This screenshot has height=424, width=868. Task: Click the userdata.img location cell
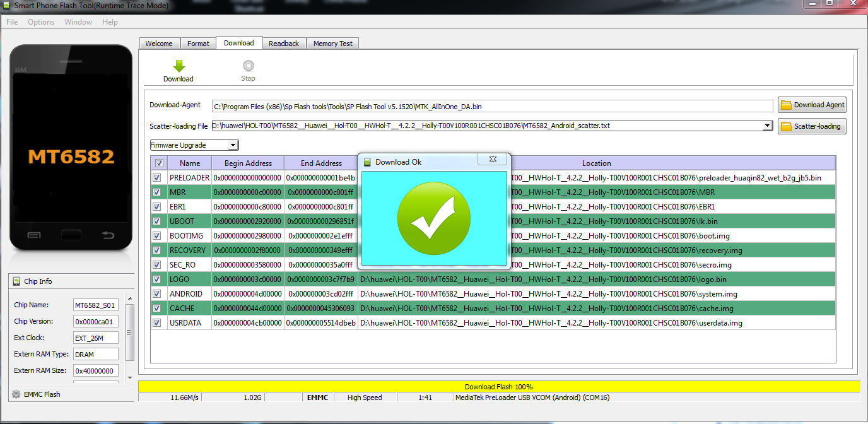click(x=596, y=323)
